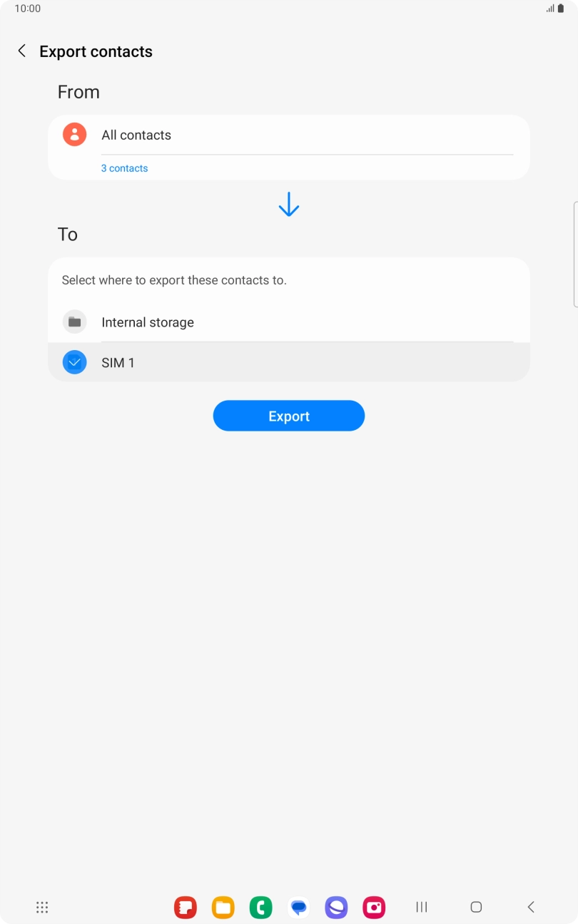Open the Messages app in the taskbar
Viewport: 578px width, 924px height.
pyautogui.click(x=299, y=907)
